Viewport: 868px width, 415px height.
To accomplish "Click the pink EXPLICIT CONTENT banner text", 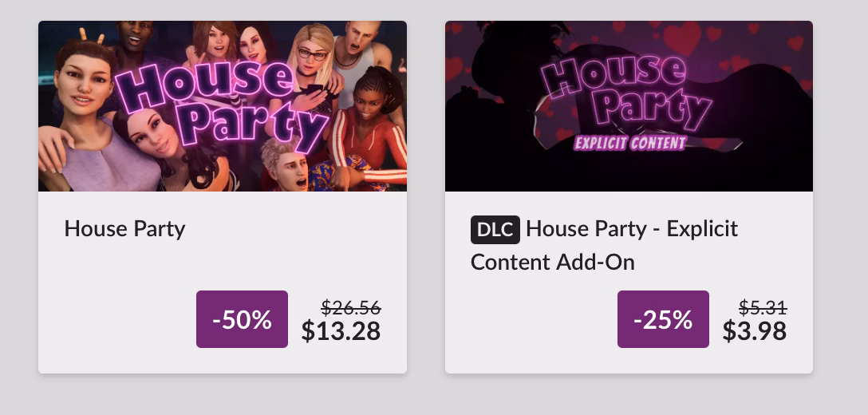I will tap(630, 144).
